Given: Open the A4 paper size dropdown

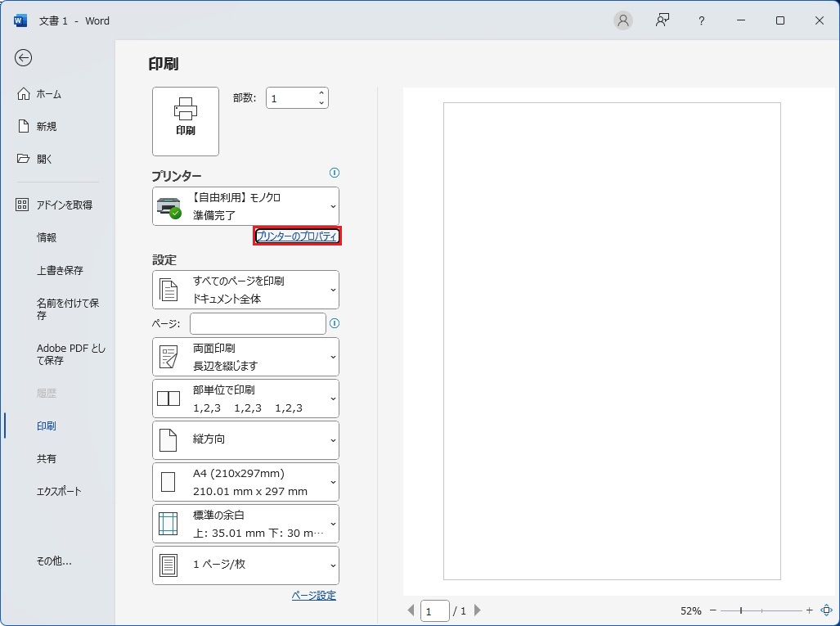Looking at the screenshot, I should pyautogui.click(x=245, y=482).
